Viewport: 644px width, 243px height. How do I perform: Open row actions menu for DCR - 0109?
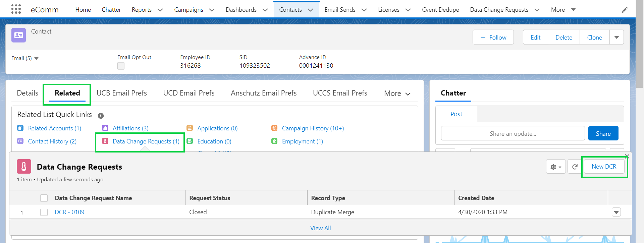pos(616,212)
